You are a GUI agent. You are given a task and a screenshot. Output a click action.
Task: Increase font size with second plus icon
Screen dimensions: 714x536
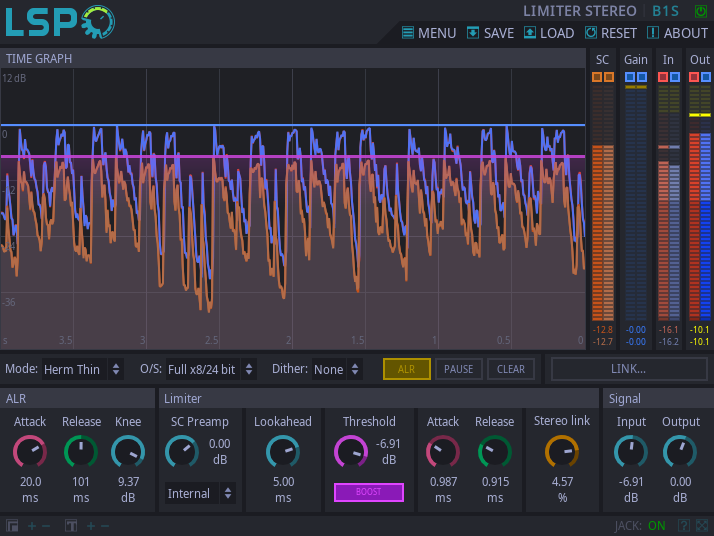pyautogui.click(x=91, y=526)
